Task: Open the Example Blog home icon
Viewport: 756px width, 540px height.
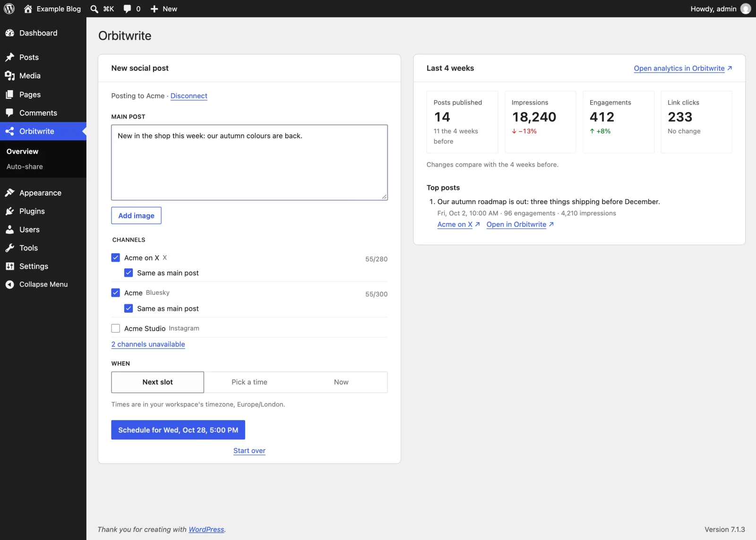Action: click(28, 9)
